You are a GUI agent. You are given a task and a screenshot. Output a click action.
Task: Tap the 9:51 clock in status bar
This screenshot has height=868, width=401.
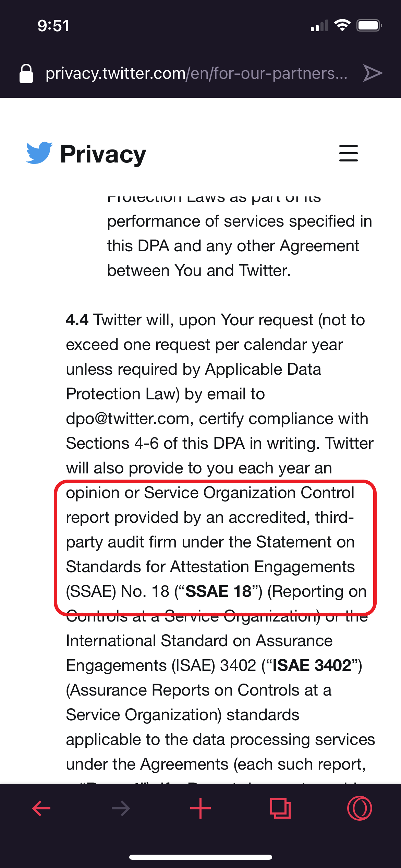[x=53, y=26]
